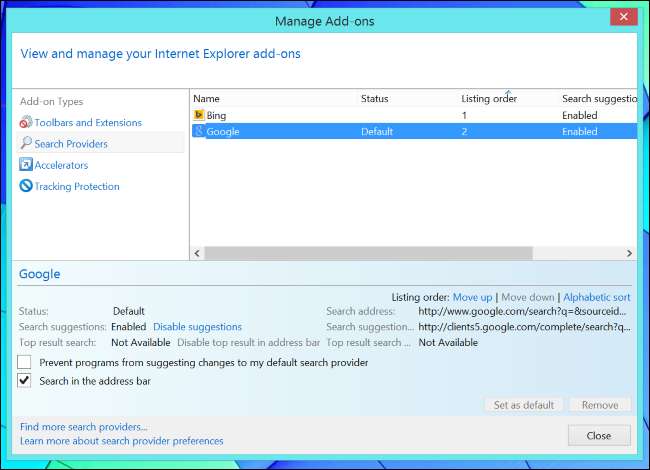Click the Toolbars and Extensions icon
This screenshot has width=650, height=470.
(x=26, y=122)
